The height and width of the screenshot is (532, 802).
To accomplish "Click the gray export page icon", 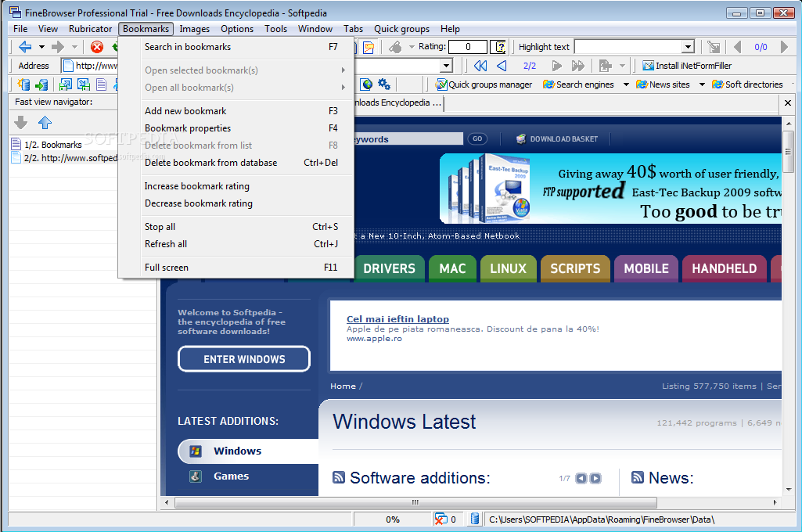I will [x=605, y=66].
